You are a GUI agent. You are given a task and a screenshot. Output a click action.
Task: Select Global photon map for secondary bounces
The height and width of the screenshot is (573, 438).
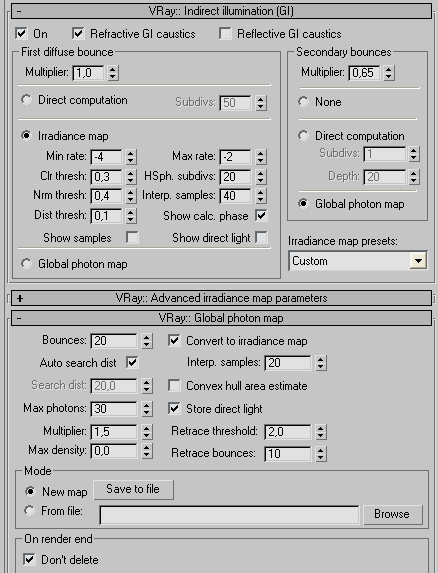pyautogui.click(x=303, y=204)
